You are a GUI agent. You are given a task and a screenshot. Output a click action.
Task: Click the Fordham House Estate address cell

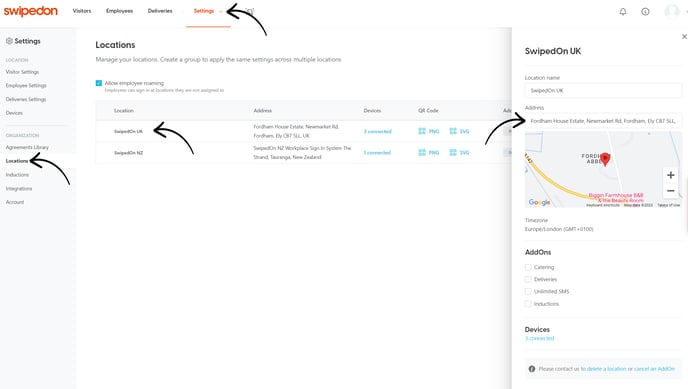(296, 131)
